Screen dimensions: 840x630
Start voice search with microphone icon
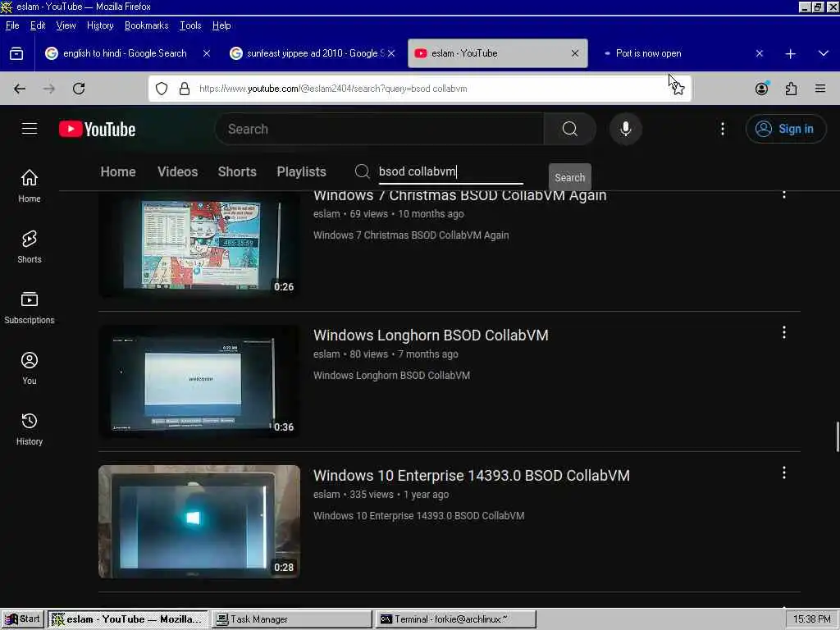coord(625,129)
